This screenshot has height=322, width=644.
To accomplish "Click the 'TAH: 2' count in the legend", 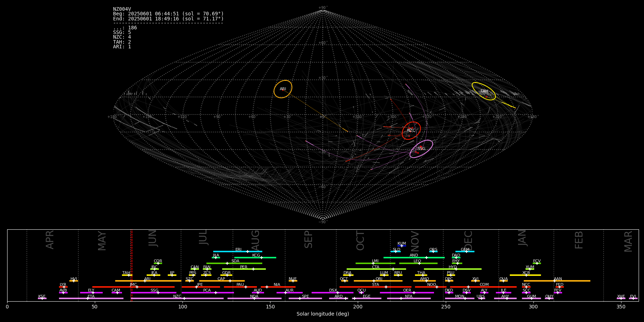I will [122, 42].
